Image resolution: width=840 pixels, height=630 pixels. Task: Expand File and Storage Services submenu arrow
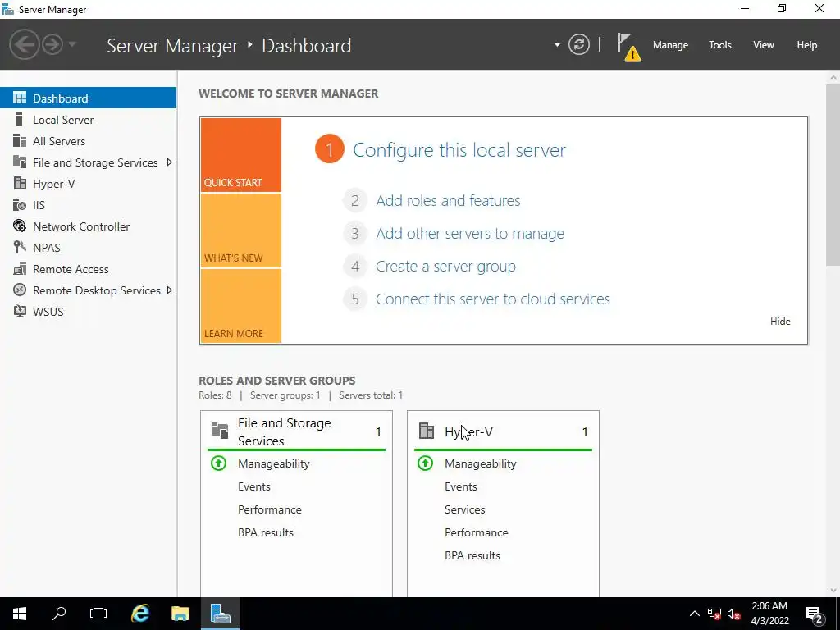[169, 162]
